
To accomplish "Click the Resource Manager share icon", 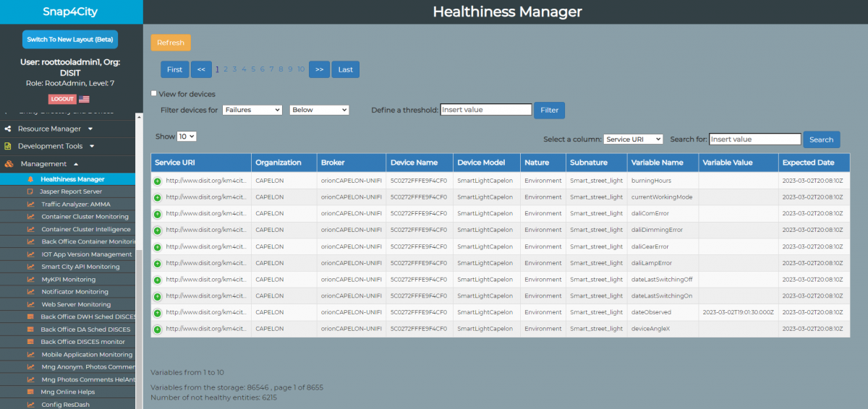I will 8,129.
